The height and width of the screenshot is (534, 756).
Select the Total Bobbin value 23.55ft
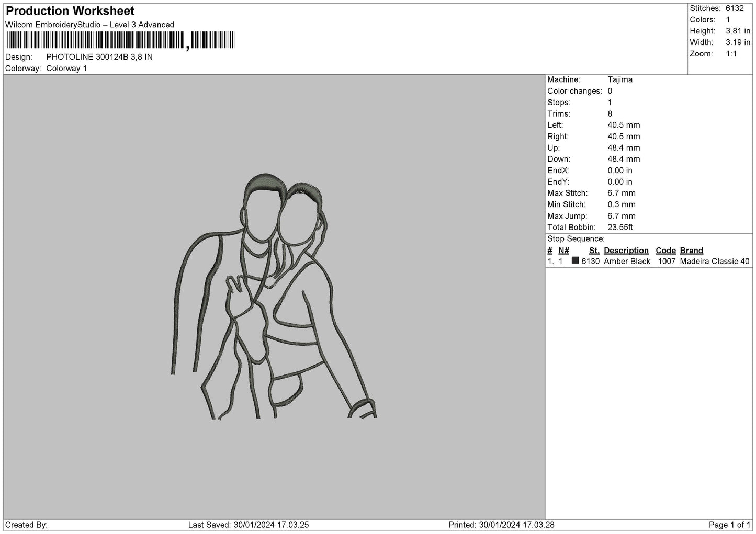coord(620,228)
